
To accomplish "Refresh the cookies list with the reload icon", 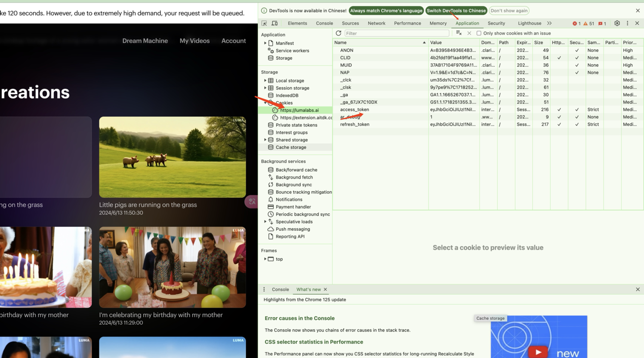I will click(339, 33).
